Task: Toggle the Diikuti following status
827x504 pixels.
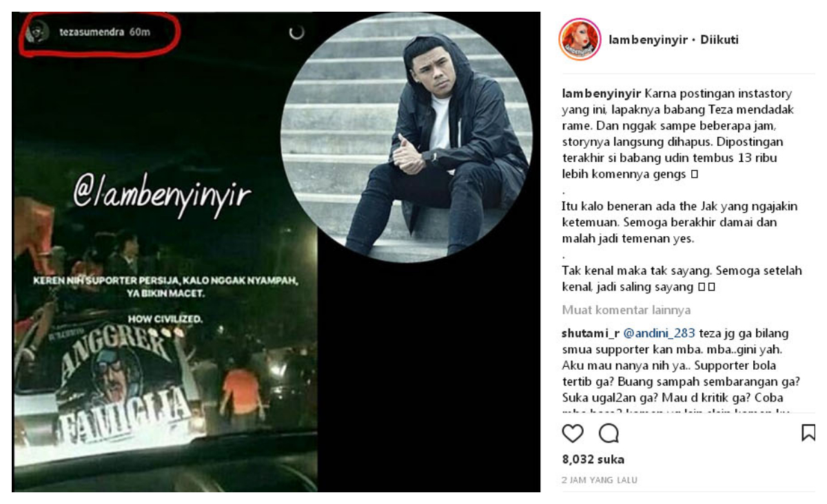Action: pyautogui.click(x=719, y=40)
